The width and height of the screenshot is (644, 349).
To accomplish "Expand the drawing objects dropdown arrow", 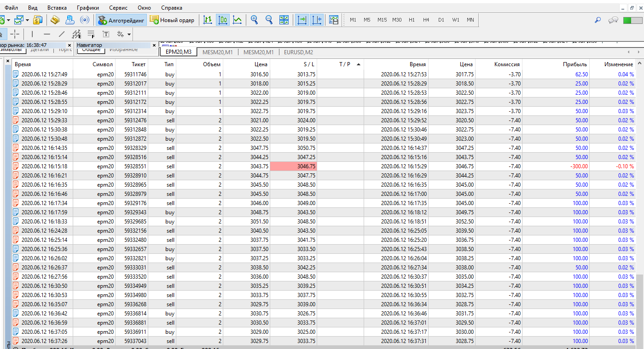I will pos(129,34).
